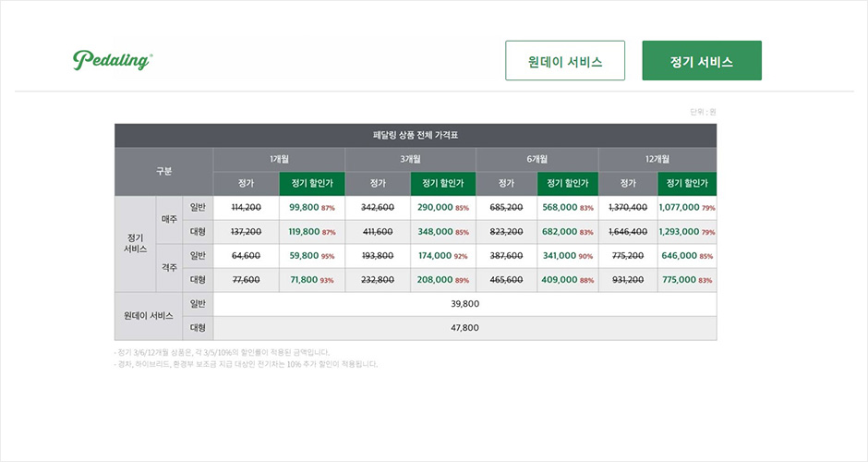Click the 39,800 one-day price row
The height and width of the screenshot is (462, 868).
[x=464, y=304]
